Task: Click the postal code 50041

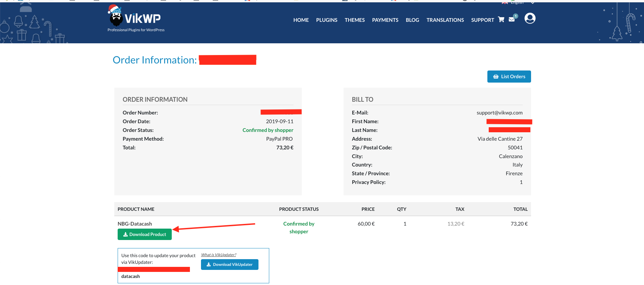Action: pos(515,148)
